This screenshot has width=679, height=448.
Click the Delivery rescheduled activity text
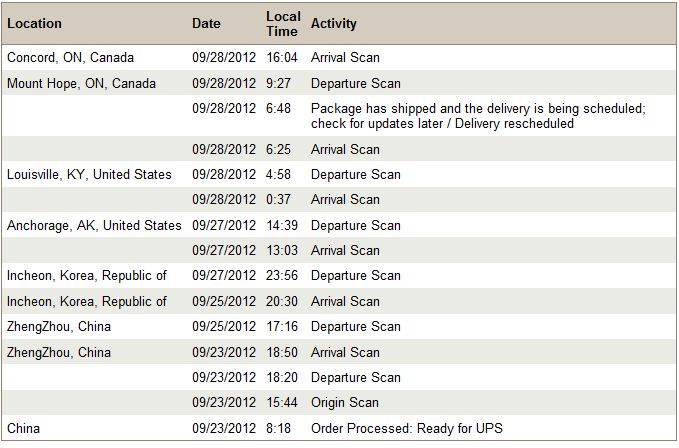pos(514,124)
